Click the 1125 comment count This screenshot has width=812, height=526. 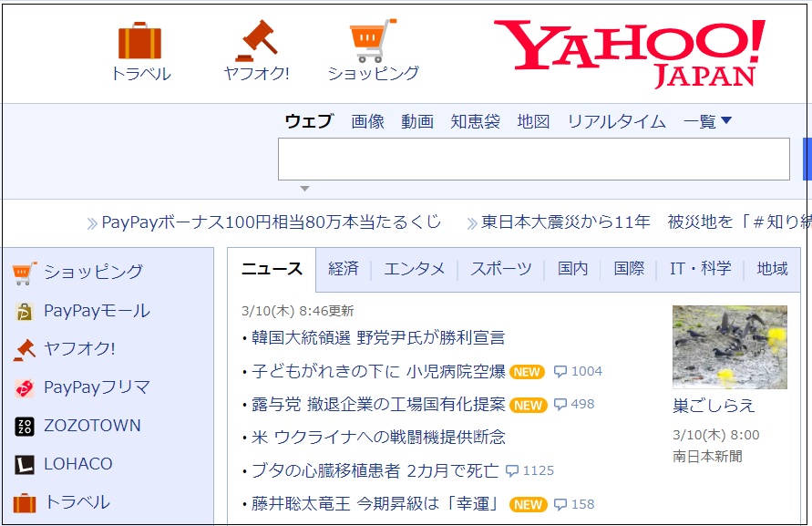(x=539, y=470)
